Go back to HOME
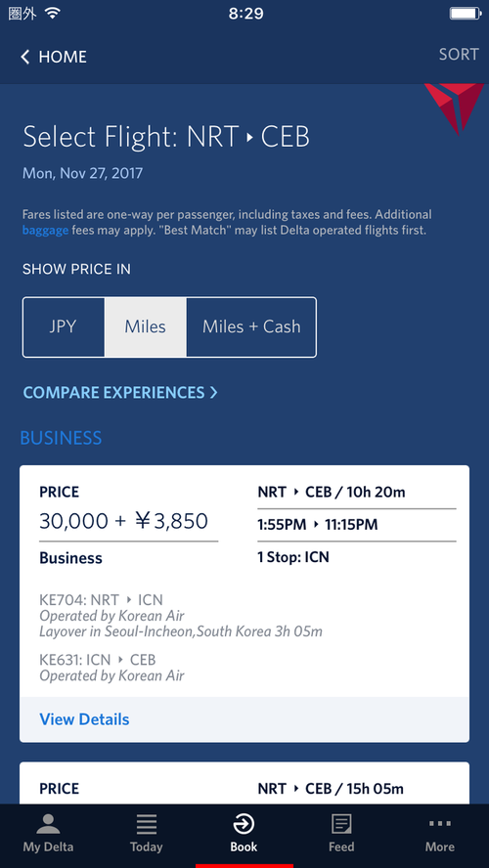Screen dimensions: 489x868 (63, 57)
